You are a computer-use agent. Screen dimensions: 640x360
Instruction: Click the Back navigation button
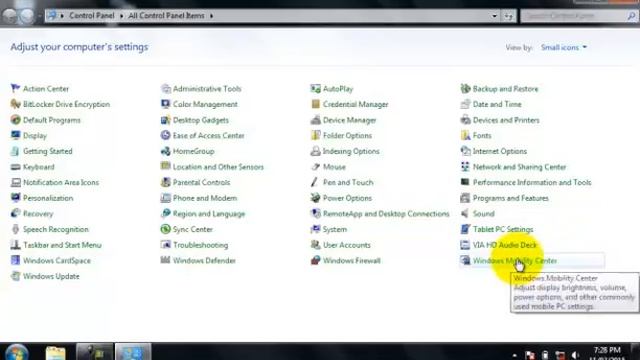10,16
